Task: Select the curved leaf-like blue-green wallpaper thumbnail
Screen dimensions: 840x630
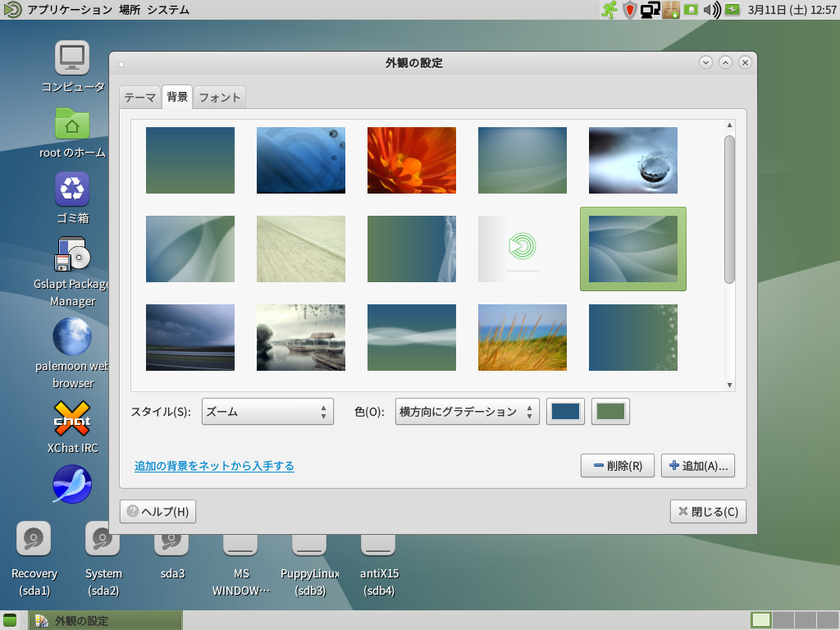Action: (190, 249)
